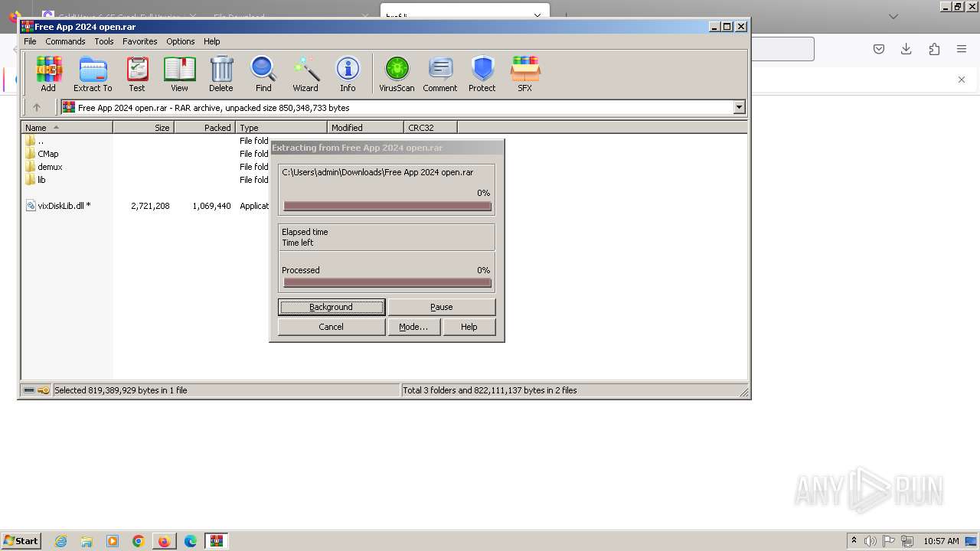
Task: Open Microsoft Edge from taskbar
Action: coord(191,541)
